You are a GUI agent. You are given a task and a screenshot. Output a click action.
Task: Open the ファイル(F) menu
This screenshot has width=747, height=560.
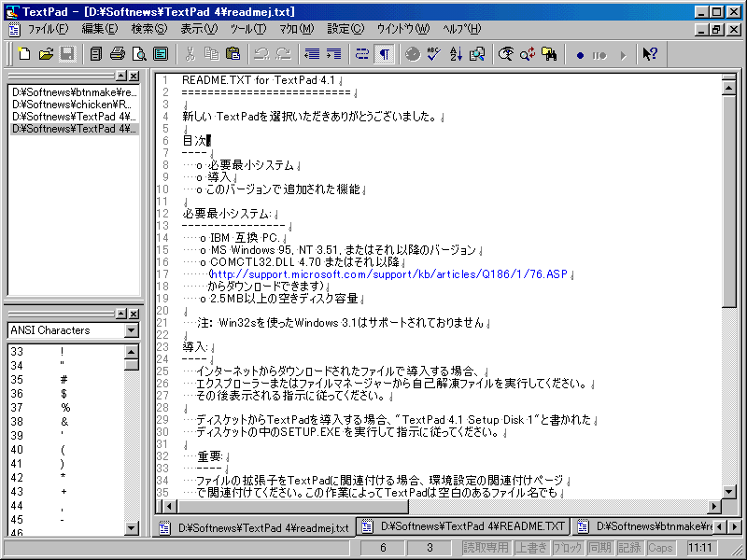pos(48,29)
